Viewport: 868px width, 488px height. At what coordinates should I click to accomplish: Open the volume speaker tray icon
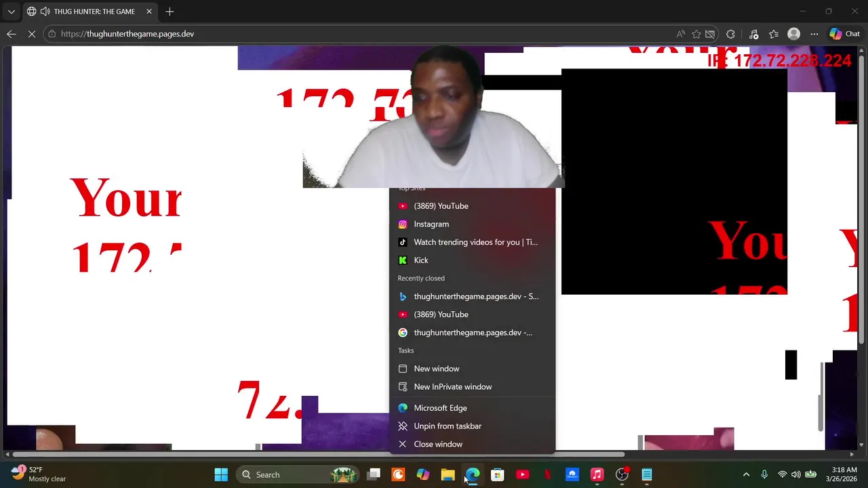(x=796, y=474)
